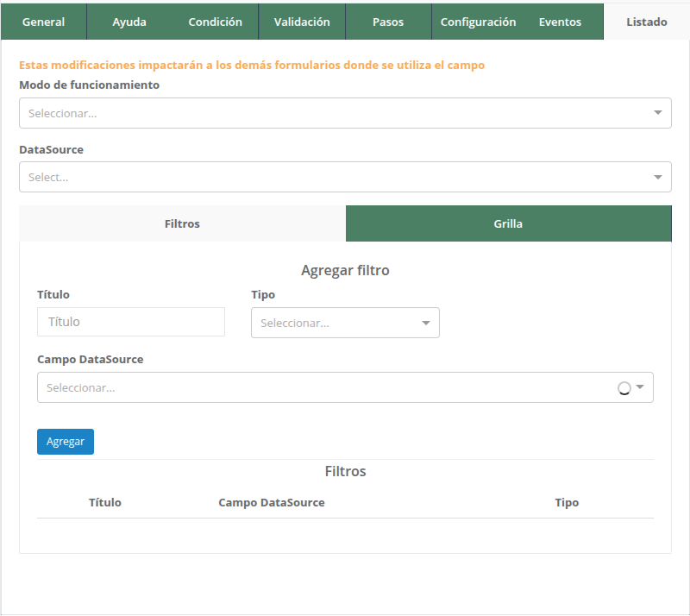690x616 pixels.
Task: Click the Tipo dropdown arrow icon
Action: click(x=425, y=323)
